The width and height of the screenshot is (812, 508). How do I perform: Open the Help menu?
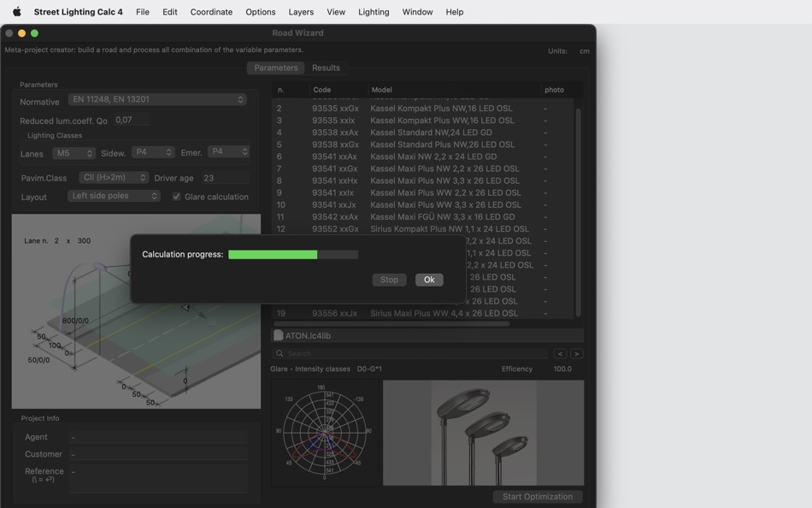click(454, 11)
